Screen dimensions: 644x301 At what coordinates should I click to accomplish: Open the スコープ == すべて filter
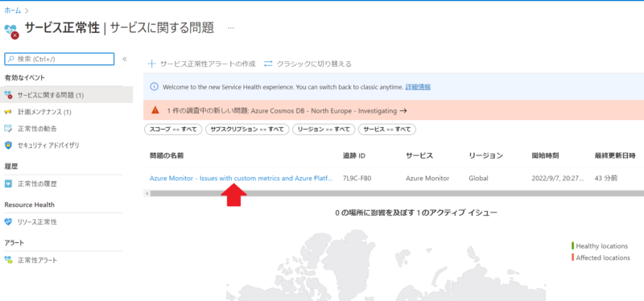pyautogui.click(x=173, y=130)
